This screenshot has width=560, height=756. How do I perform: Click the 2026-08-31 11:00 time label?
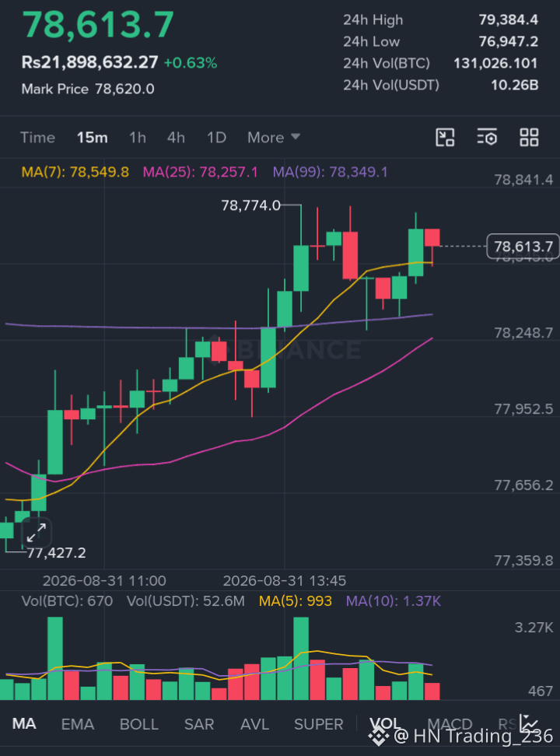pos(104,580)
